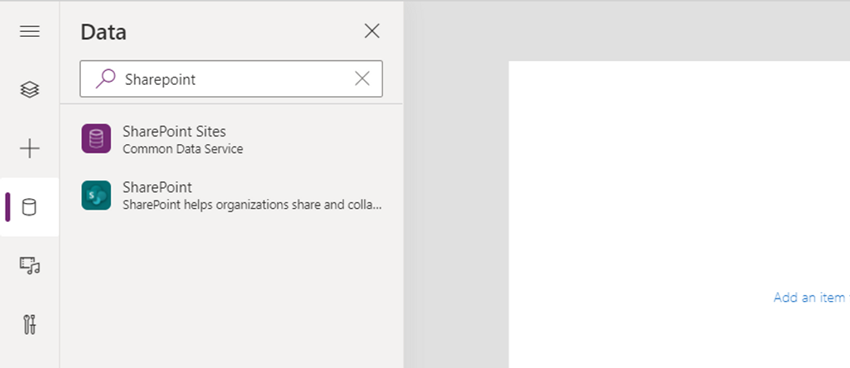Open the Advanced tools icon
The image size is (850, 368).
(x=29, y=325)
